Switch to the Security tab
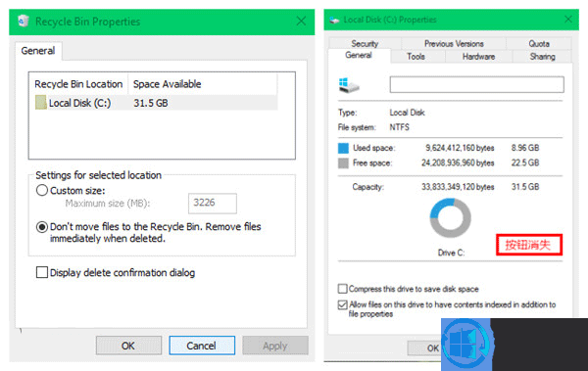588x371 pixels. click(x=365, y=43)
